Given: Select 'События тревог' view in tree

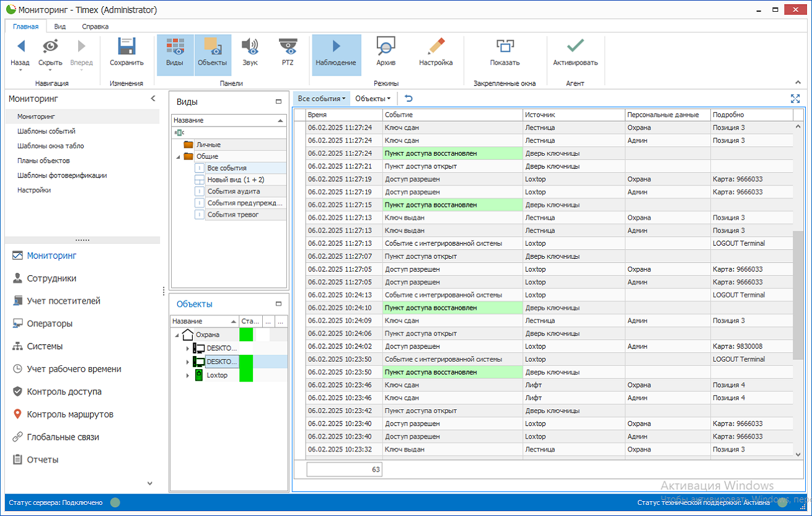Looking at the screenshot, I should pos(233,215).
